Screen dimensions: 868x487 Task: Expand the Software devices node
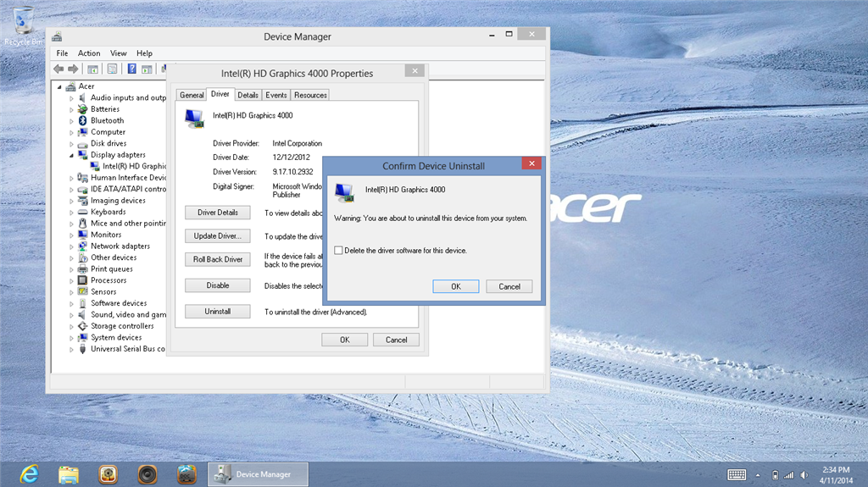[x=71, y=304]
